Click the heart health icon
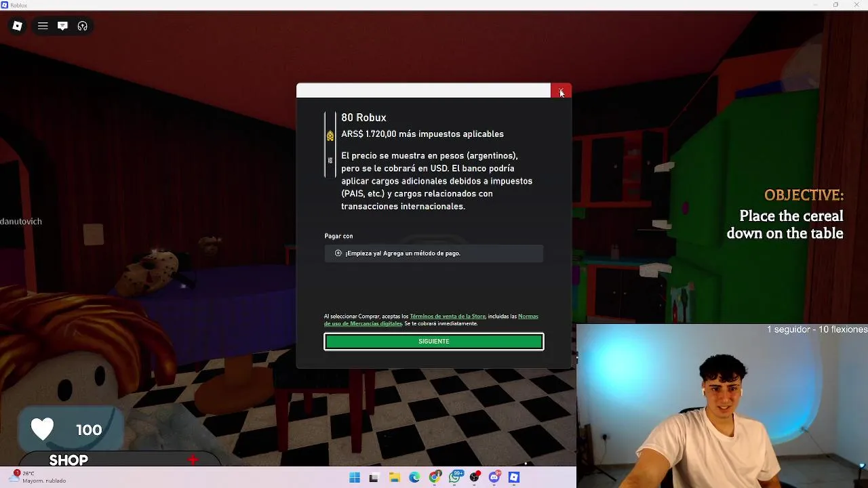The width and height of the screenshot is (868, 488). click(x=42, y=429)
